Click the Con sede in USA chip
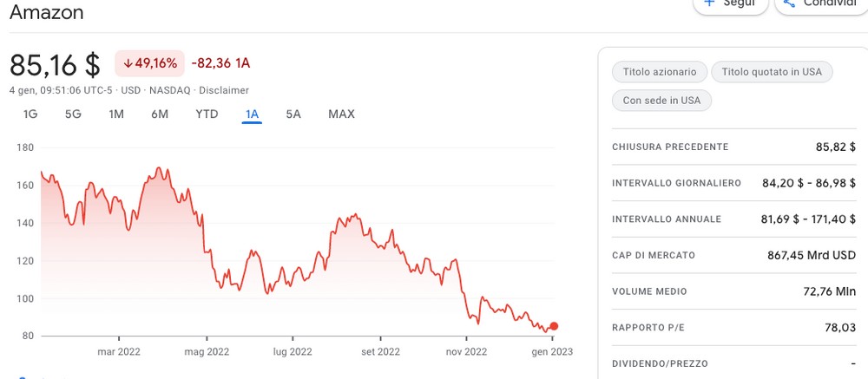Image resolution: width=868 pixels, height=379 pixels. (x=661, y=101)
